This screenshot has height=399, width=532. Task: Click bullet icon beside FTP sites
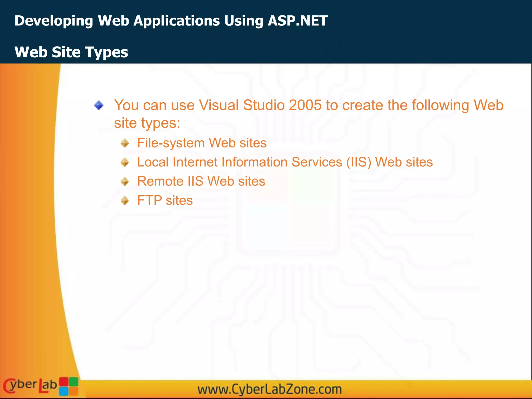[125, 201]
